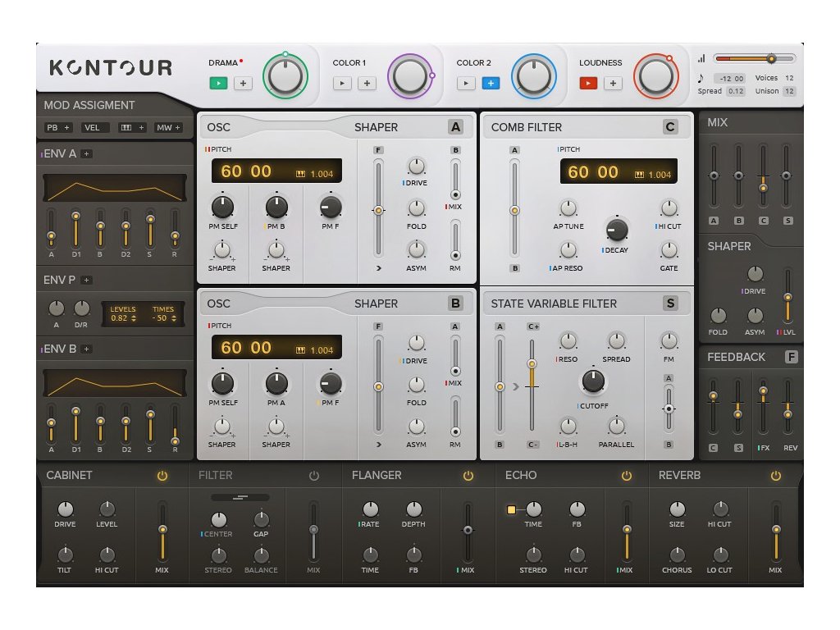The height and width of the screenshot is (630, 840).
Task: Click the red Loudness record arrow button
Action: pos(588,83)
